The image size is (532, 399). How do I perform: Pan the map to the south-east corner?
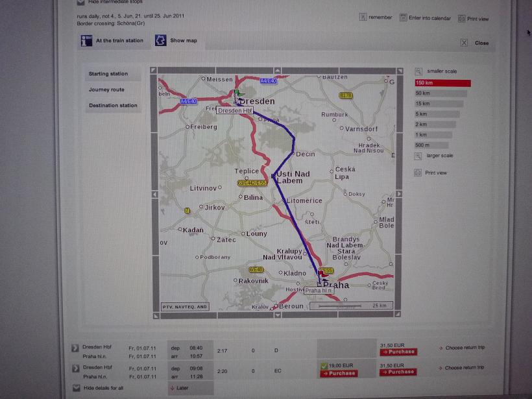pos(398,315)
